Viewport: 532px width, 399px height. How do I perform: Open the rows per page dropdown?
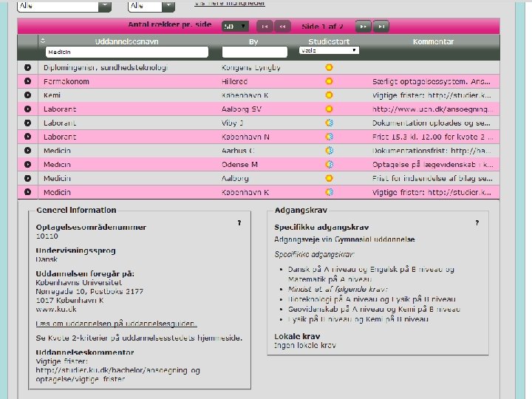tap(235, 27)
